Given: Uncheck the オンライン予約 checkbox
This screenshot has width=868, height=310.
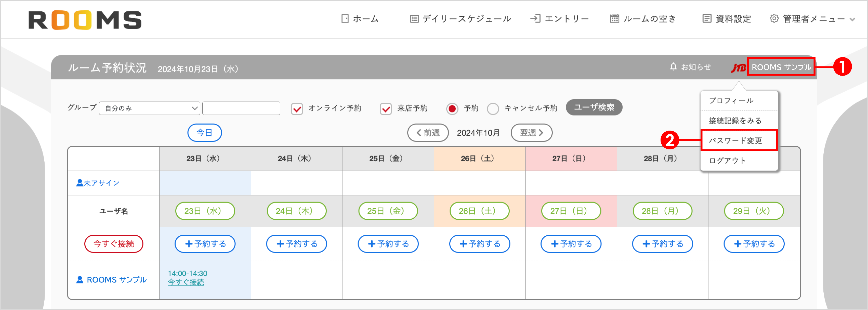Looking at the screenshot, I should click(x=297, y=108).
